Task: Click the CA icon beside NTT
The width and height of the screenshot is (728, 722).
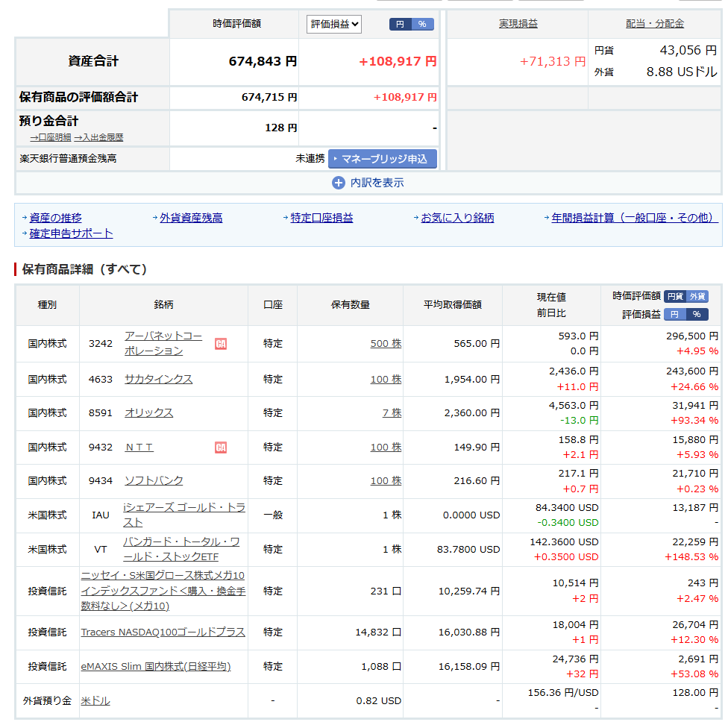Action: coord(221,448)
